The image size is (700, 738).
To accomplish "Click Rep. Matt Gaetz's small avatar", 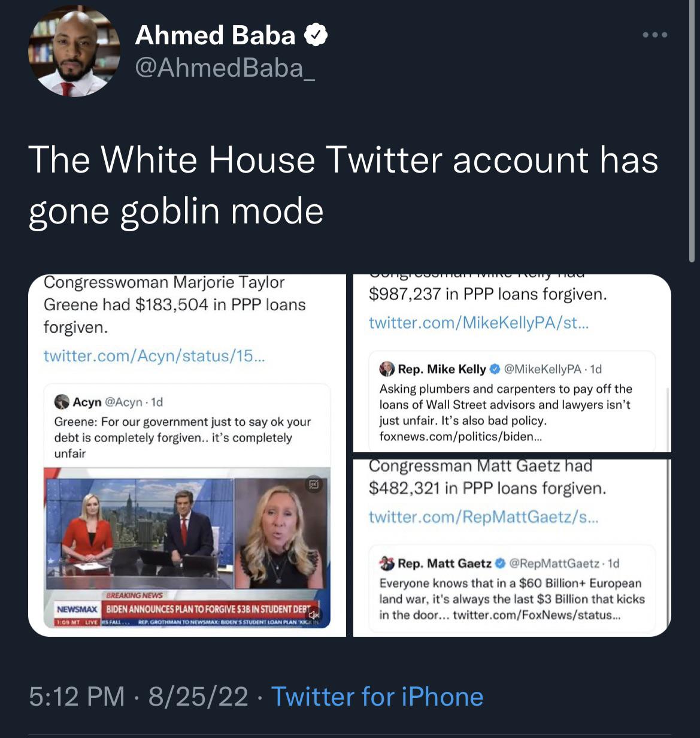I will (x=387, y=563).
